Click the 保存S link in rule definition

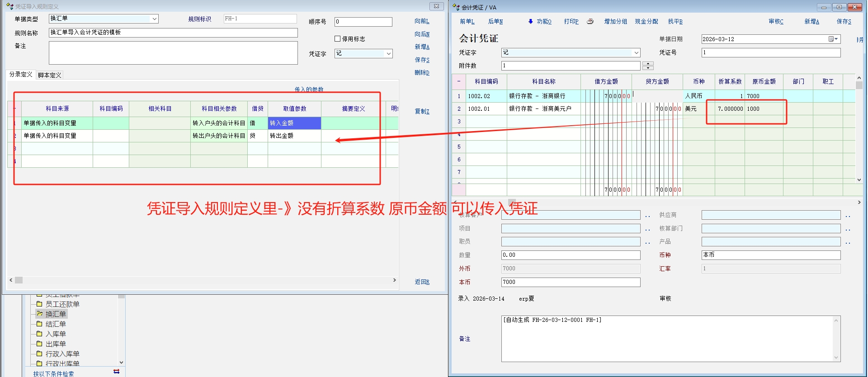point(422,60)
